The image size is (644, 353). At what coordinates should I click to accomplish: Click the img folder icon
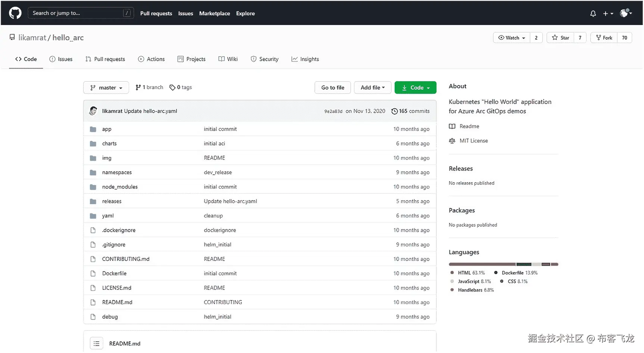click(x=93, y=158)
